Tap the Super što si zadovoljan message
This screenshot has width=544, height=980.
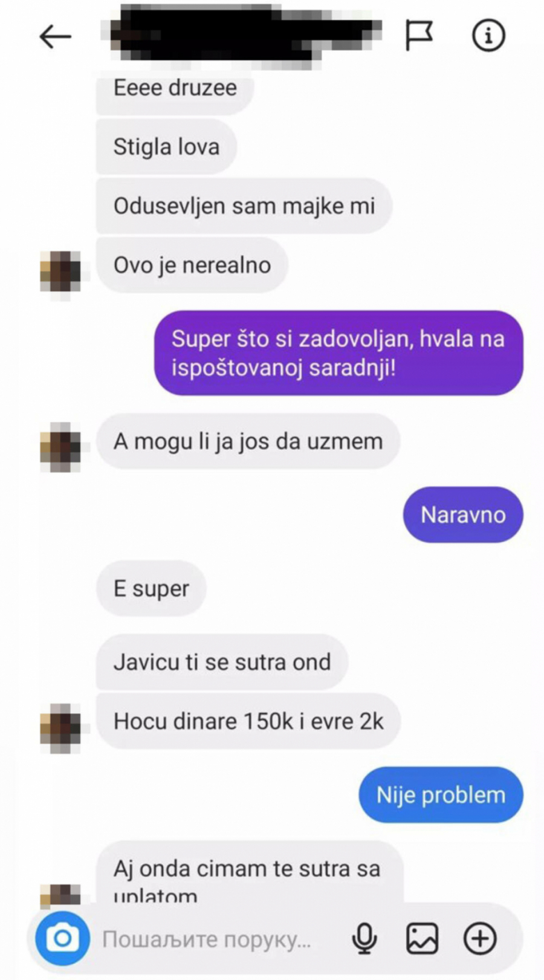[338, 353]
